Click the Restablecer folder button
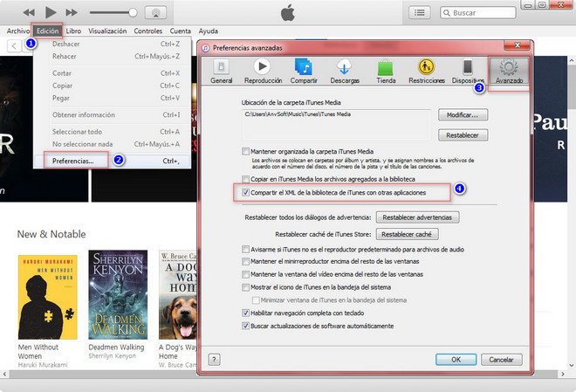 tap(463, 135)
